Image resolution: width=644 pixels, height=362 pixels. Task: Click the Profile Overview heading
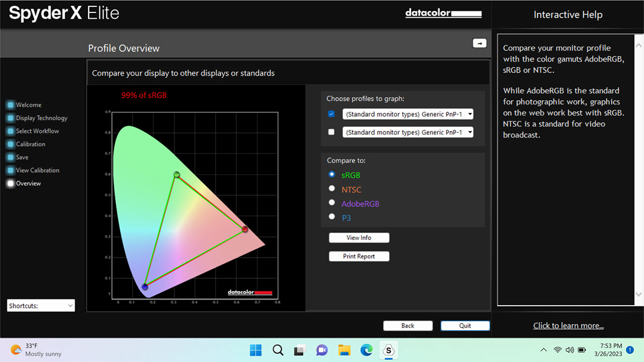(x=124, y=48)
